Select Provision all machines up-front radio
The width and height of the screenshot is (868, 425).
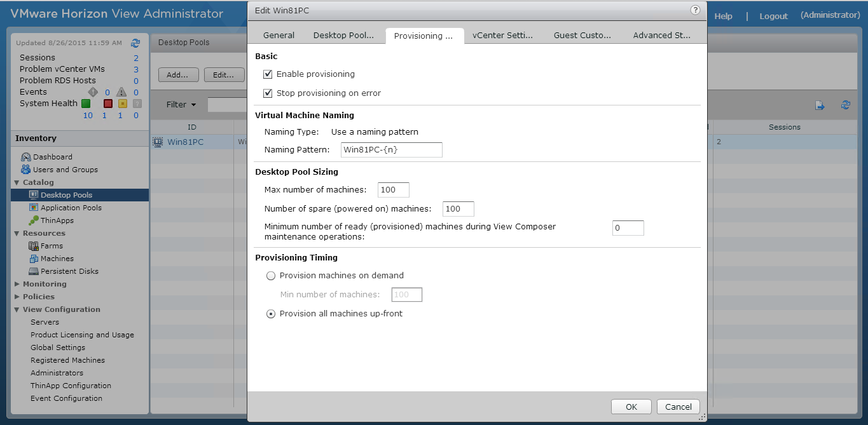tap(271, 314)
